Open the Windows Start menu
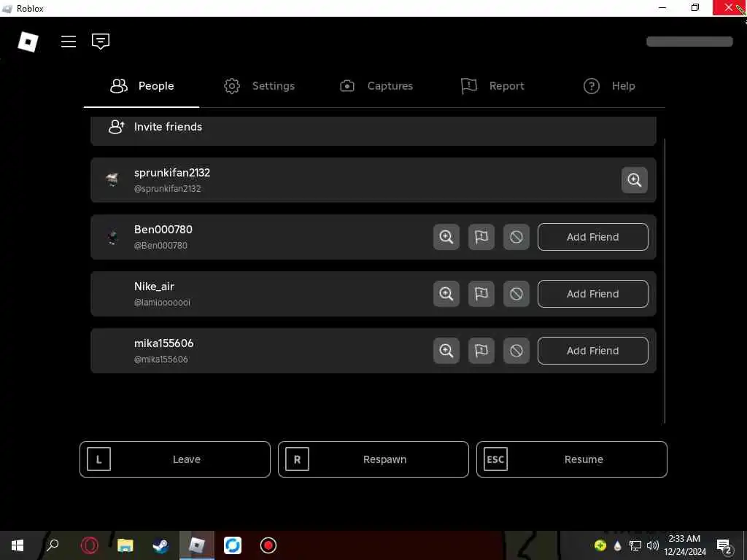747x560 pixels. pos(18,545)
